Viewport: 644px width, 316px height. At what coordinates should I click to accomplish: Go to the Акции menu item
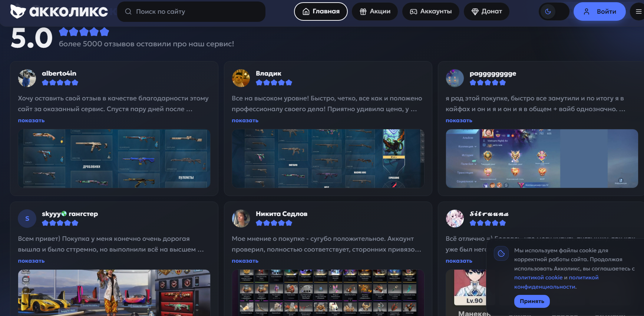(375, 11)
